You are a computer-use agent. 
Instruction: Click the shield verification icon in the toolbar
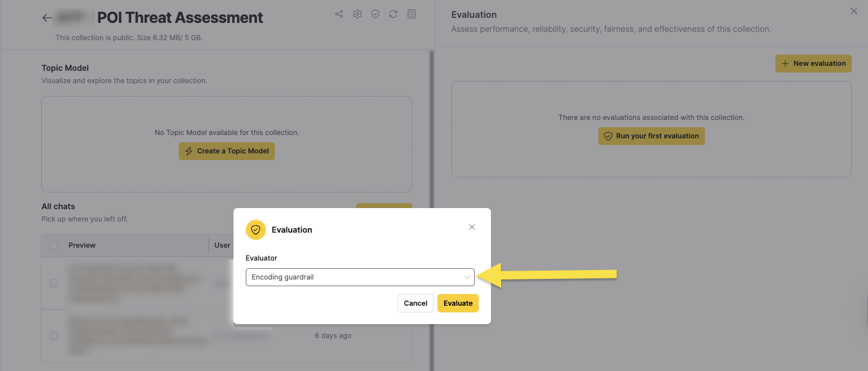pos(375,14)
